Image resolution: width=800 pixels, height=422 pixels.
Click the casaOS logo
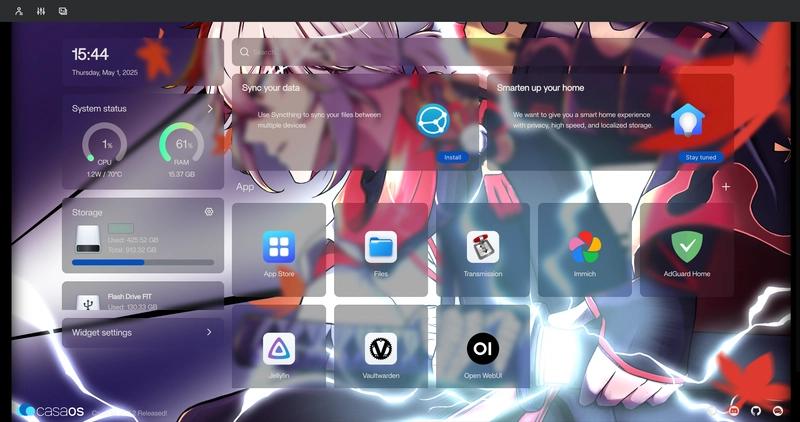[x=51, y=410]
